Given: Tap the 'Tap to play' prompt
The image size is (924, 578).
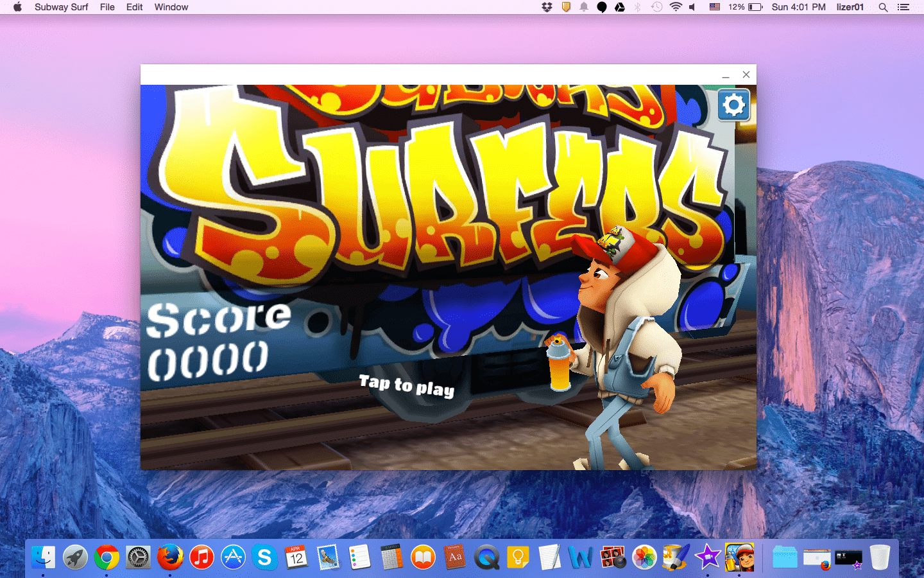Looking at the screenshot, I should [407, 386].
